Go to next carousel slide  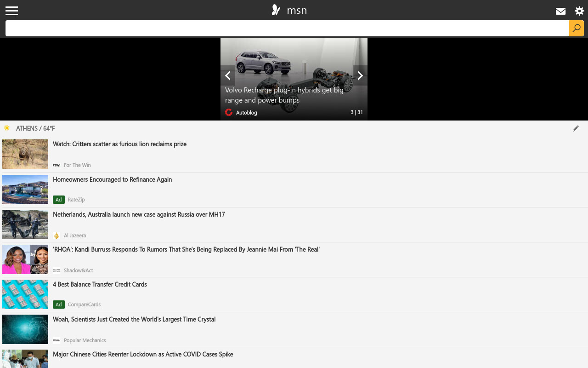click(360, 75)
